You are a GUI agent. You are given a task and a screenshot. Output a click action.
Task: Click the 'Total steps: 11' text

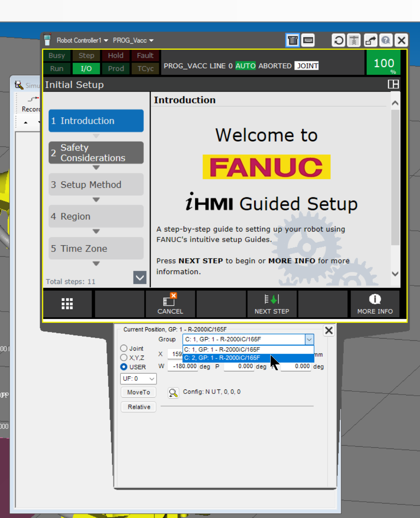click(x=71, y=281)
